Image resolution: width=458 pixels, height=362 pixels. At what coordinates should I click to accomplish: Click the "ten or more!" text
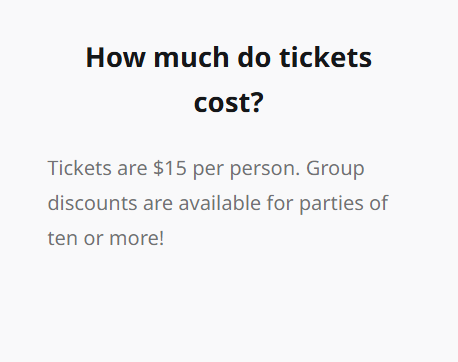[106, 238]
